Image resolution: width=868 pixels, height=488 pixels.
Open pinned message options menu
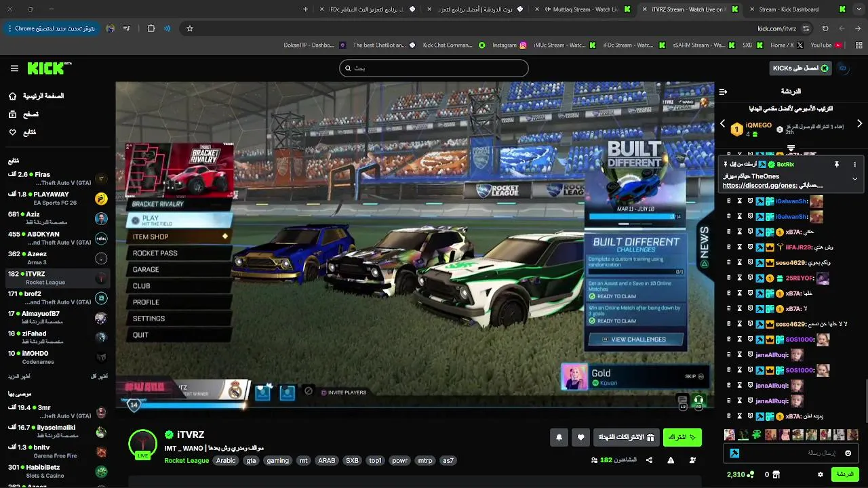pyautogui.click(x=854, y=165)
